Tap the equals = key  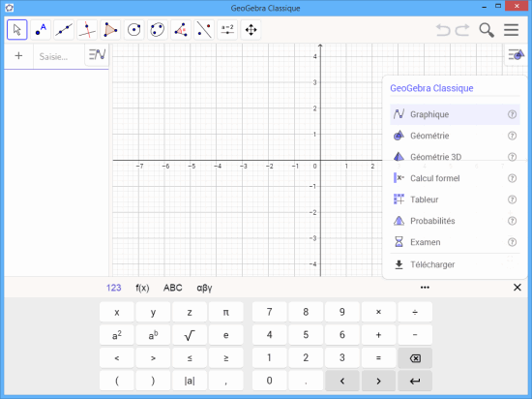[378, 358]
